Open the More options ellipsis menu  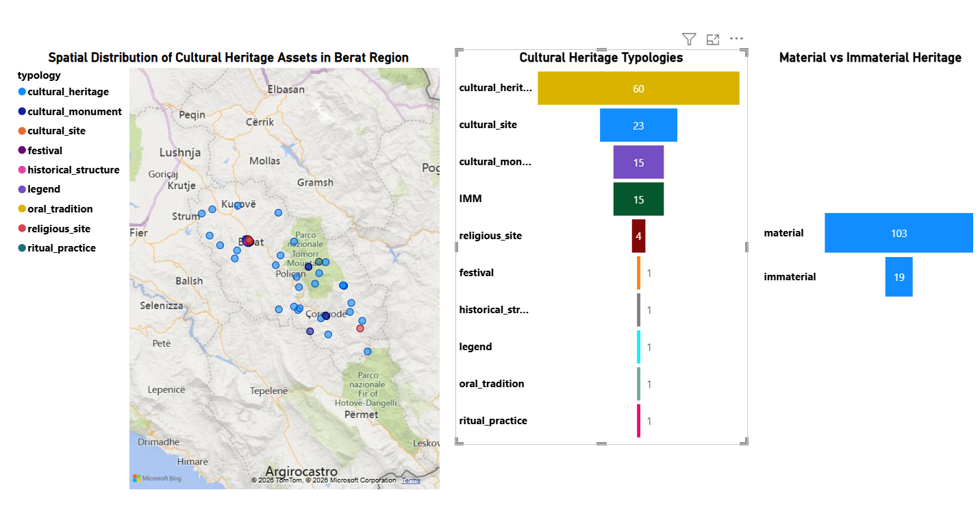click(x=737, y=39)
